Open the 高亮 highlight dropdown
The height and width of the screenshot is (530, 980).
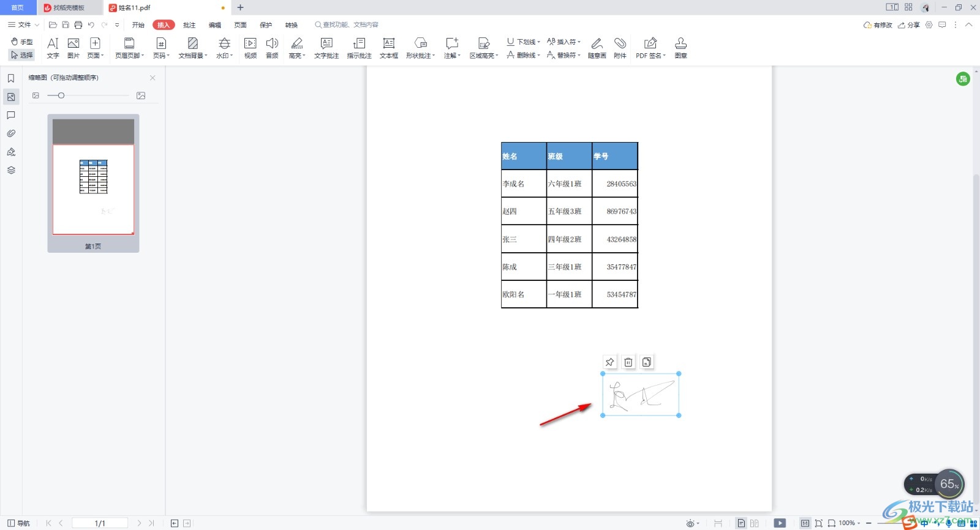pyautogui.click(x=297, y=48)
